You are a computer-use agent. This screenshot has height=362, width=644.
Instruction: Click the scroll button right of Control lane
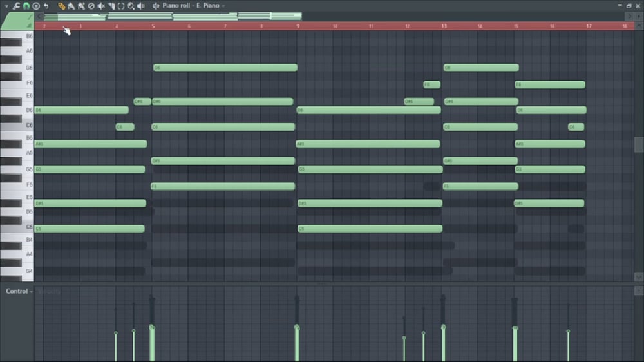639,291
